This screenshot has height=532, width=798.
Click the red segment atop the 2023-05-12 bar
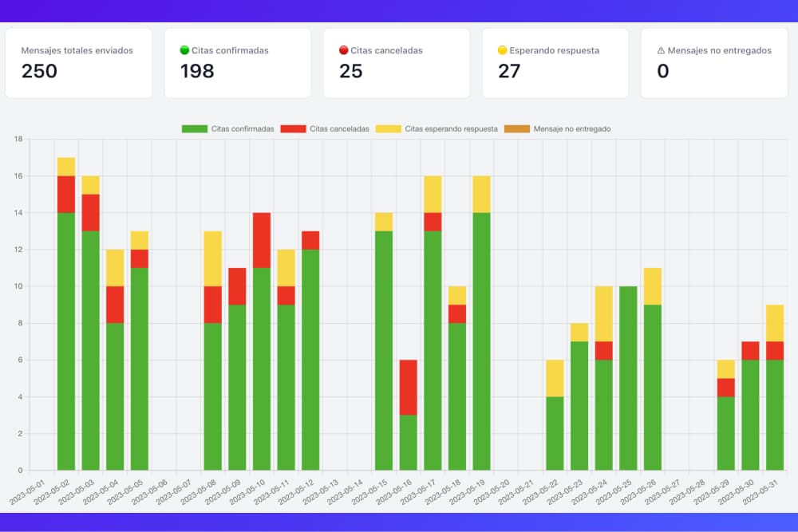(310, 240)
